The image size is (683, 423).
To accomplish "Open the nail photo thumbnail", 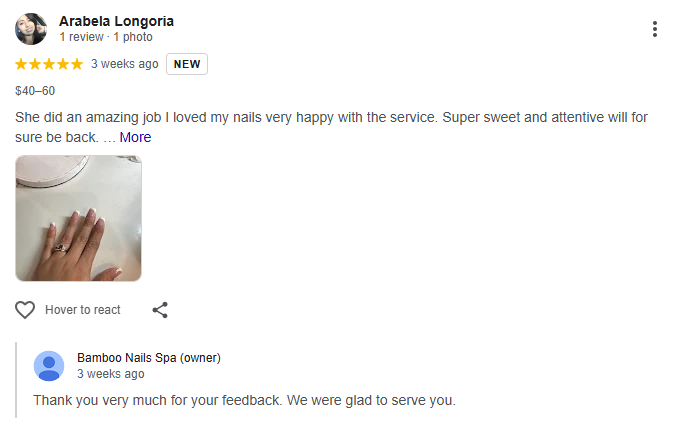I will [78, 218].
